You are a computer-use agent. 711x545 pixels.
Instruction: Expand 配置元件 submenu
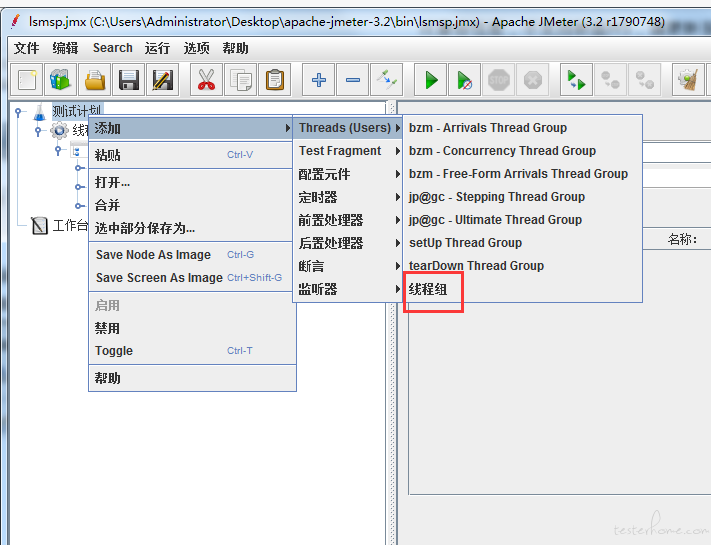348,174
